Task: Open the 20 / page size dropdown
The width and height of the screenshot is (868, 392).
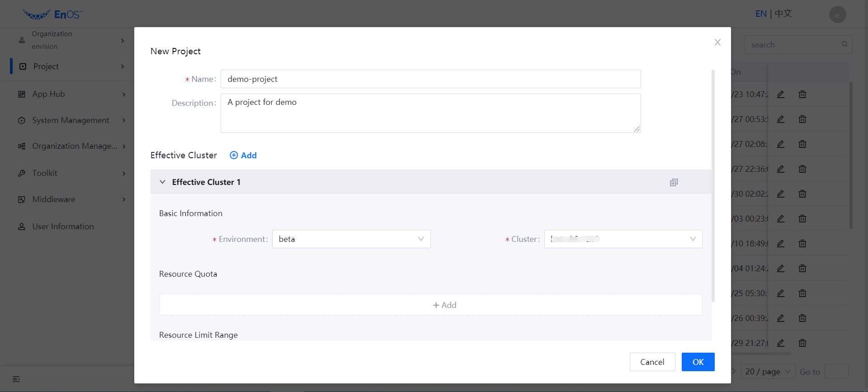Action: pos(768,372)
